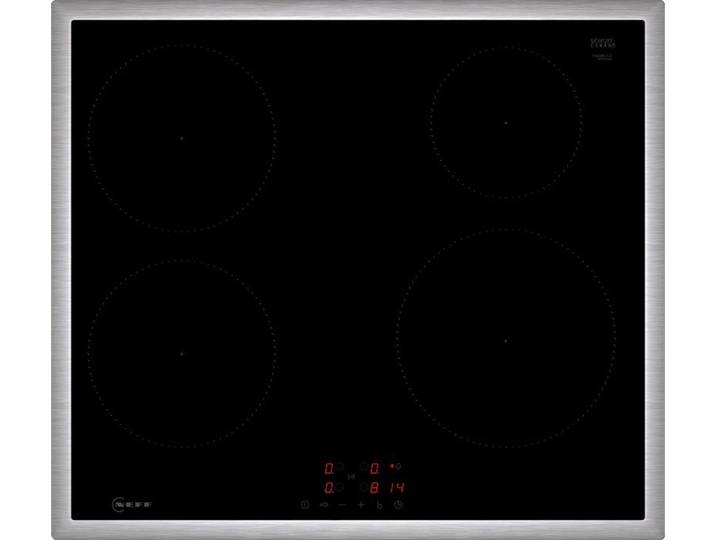This screenshot has height=540, width=716.
Task: Tap the minus key to lower heat
Action: tap(342, 505)
